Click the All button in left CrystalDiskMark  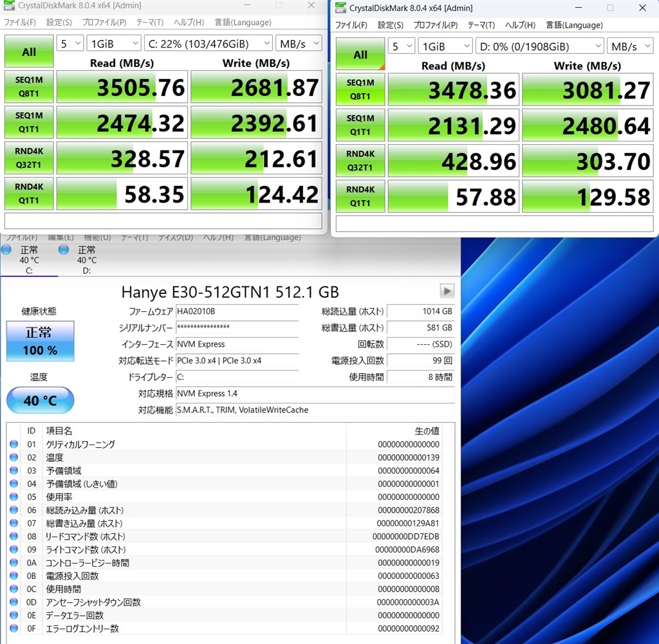[x=29, y=51]
